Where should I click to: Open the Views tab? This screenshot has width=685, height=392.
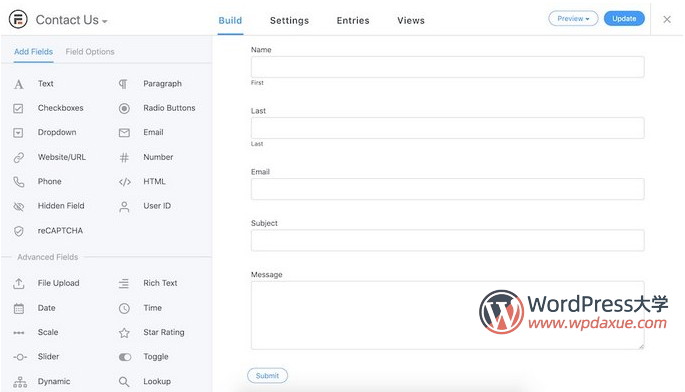tap(411, 21)
